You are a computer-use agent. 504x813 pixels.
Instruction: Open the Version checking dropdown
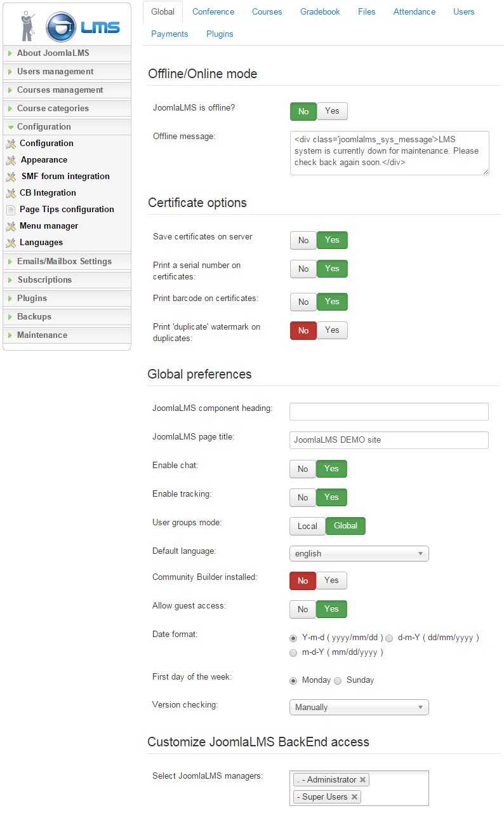[x=359, y=708]
